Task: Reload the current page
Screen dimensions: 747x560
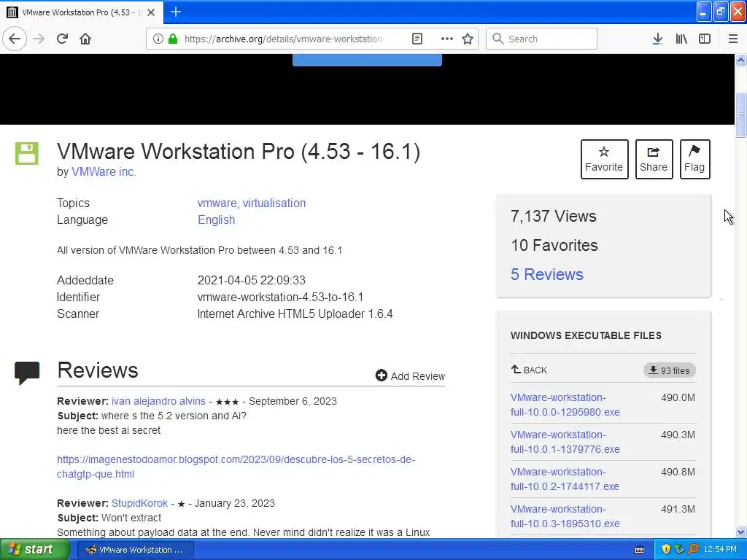Action: [x=62, y=39]
